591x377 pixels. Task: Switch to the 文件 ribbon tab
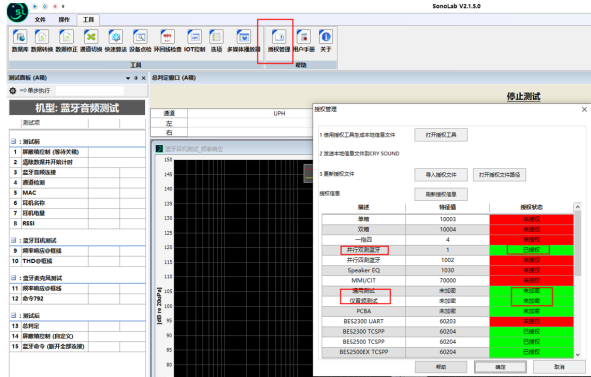tap(40, 20)
